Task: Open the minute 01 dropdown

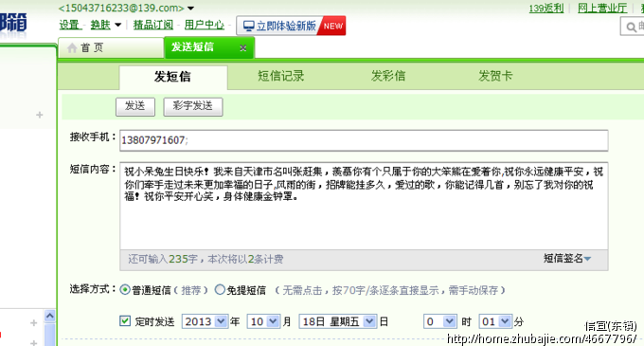Action: point(495,321)
